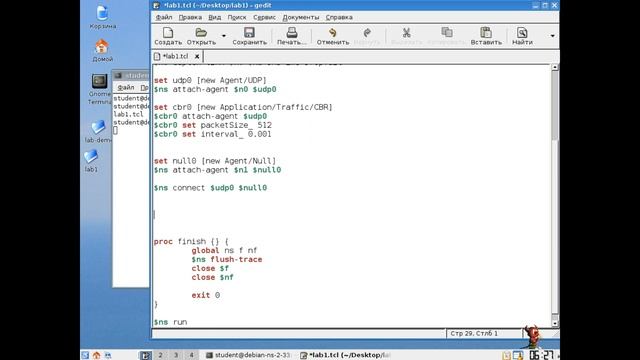Paste using the Вставить icon
This screenshot has height=360, width=640.
(x=486, y=33)
